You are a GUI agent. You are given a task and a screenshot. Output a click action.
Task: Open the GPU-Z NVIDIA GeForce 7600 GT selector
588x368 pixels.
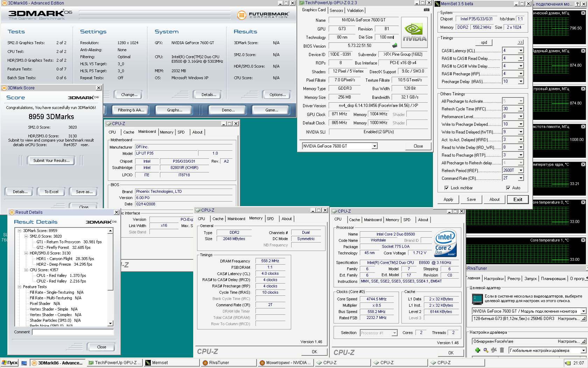tap(374, 146)
